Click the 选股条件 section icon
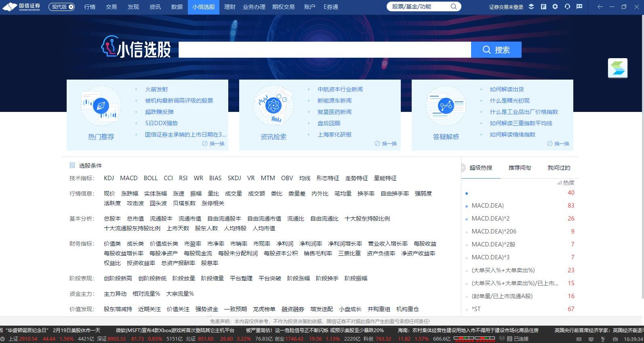This screenshot has width=644, height=343. pos(72,165)
